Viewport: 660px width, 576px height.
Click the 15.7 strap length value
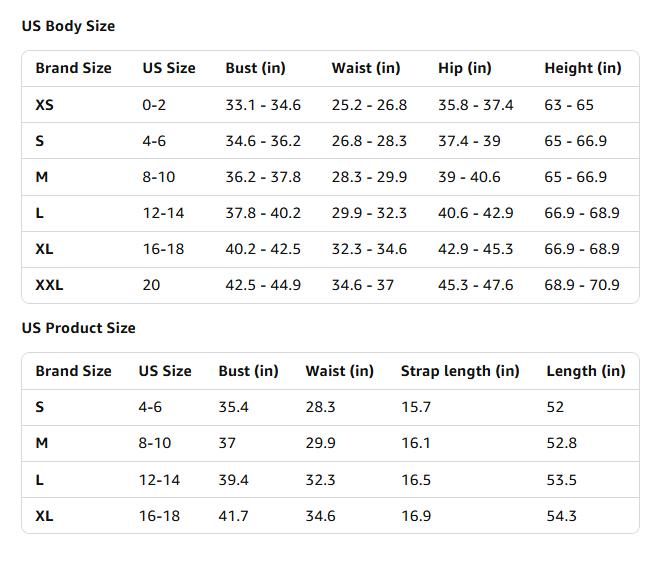(x=416, y=407)
